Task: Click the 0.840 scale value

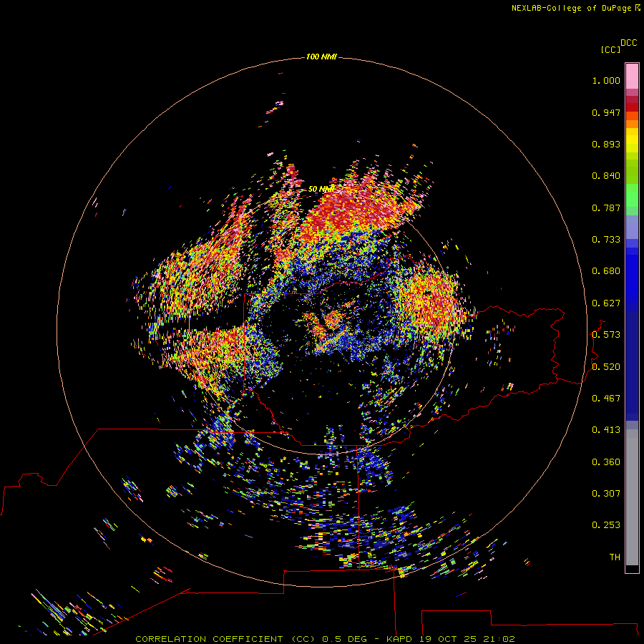Action: (x=606, y=176)
